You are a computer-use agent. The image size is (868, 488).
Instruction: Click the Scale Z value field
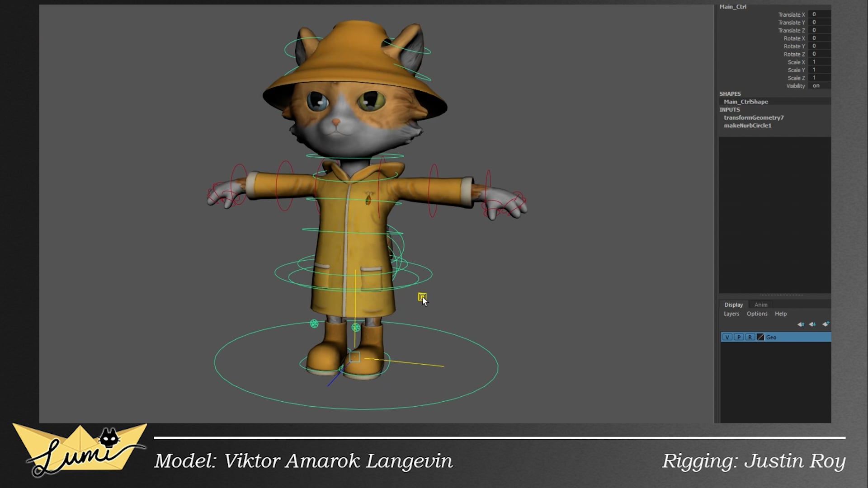pos(819,78)
